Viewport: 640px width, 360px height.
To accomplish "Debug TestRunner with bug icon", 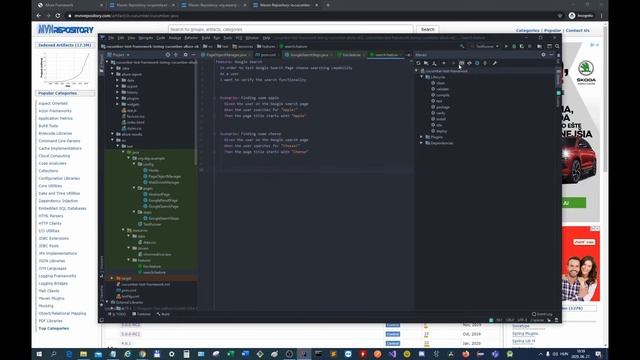I will (x=514, y=47).
